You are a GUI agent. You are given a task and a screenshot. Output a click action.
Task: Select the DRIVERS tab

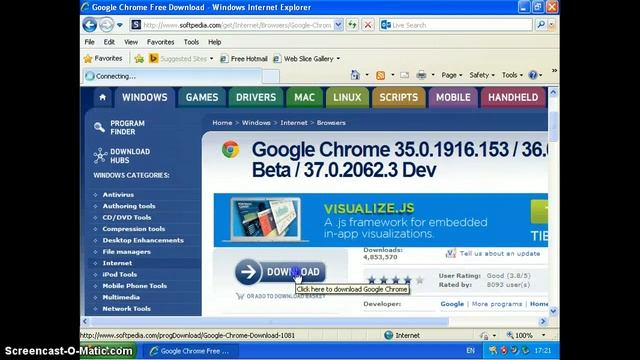(x=256, y=98)
